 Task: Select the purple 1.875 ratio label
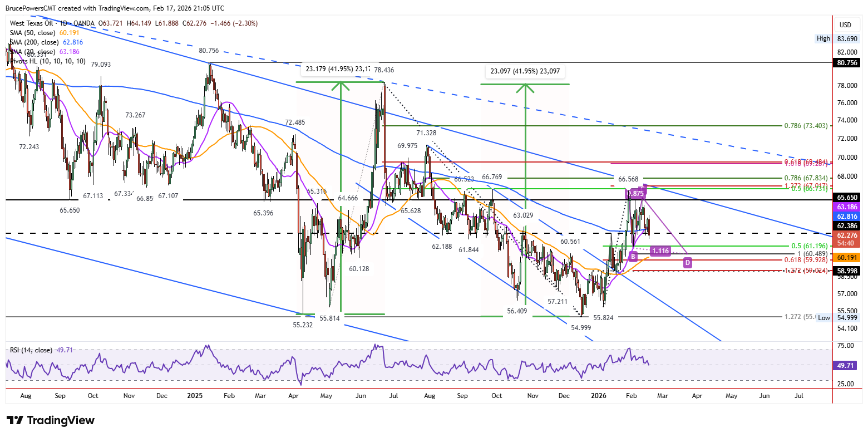pos(635,194)
